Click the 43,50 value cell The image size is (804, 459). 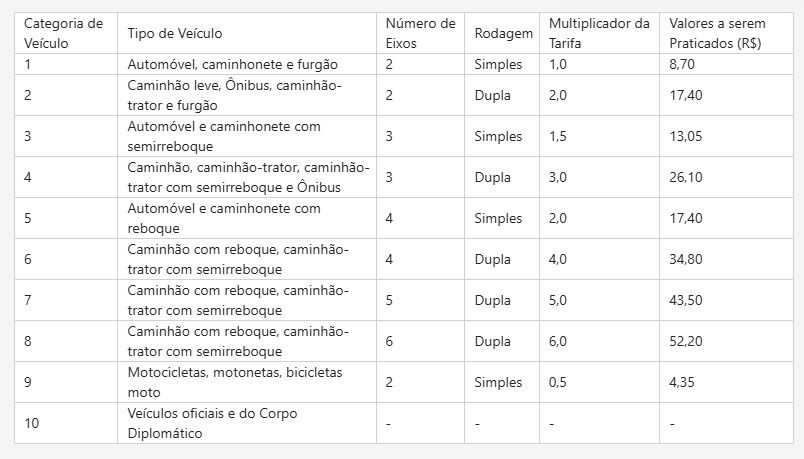click(x=686, y=300)
